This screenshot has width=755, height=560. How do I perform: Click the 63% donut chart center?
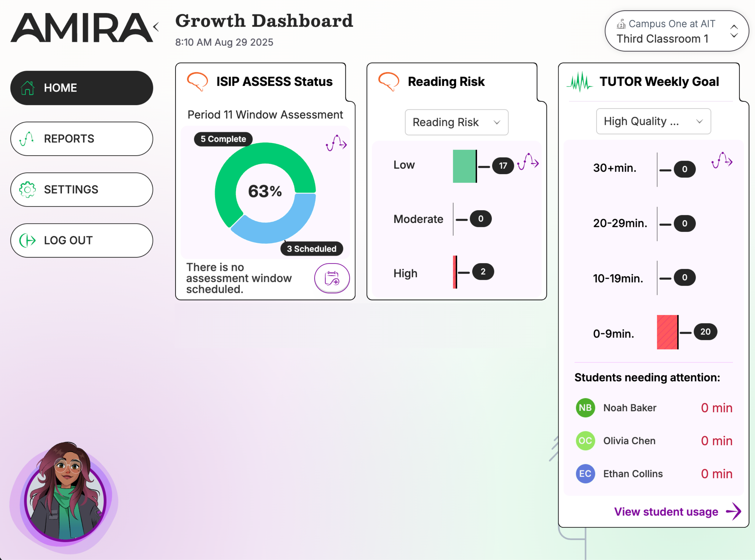pyautogui.click(x=265, y=192)
